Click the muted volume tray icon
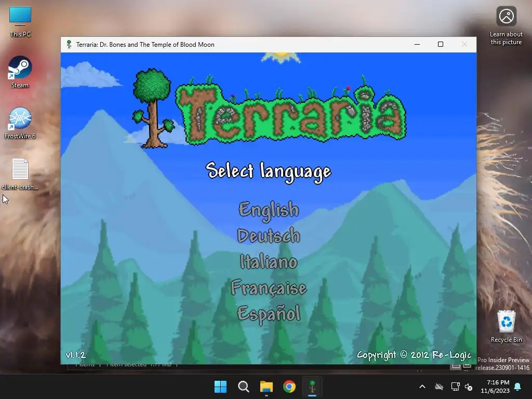The image size is (532, 399). pos(469,387)
